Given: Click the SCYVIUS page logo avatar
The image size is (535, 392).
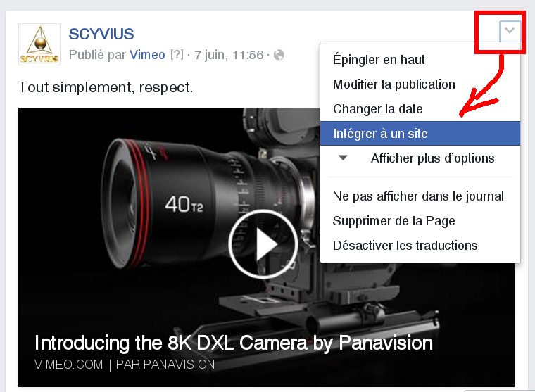Looking at the screenshot, I should [39, 44].
